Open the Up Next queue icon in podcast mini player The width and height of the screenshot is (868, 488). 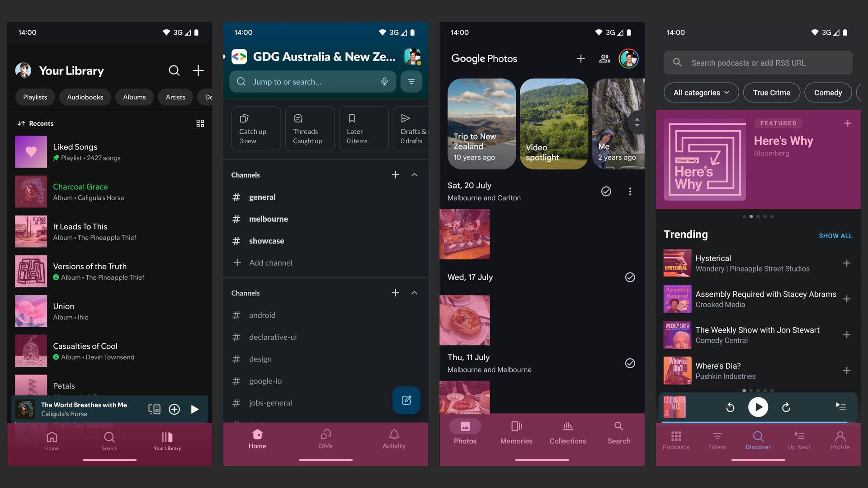[840, 407]
